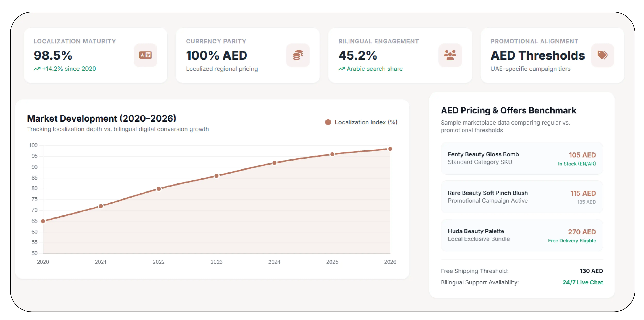This screenshot has width=644, height=320.
Task: Click the 2023 x-axis label
Action: 217,262
